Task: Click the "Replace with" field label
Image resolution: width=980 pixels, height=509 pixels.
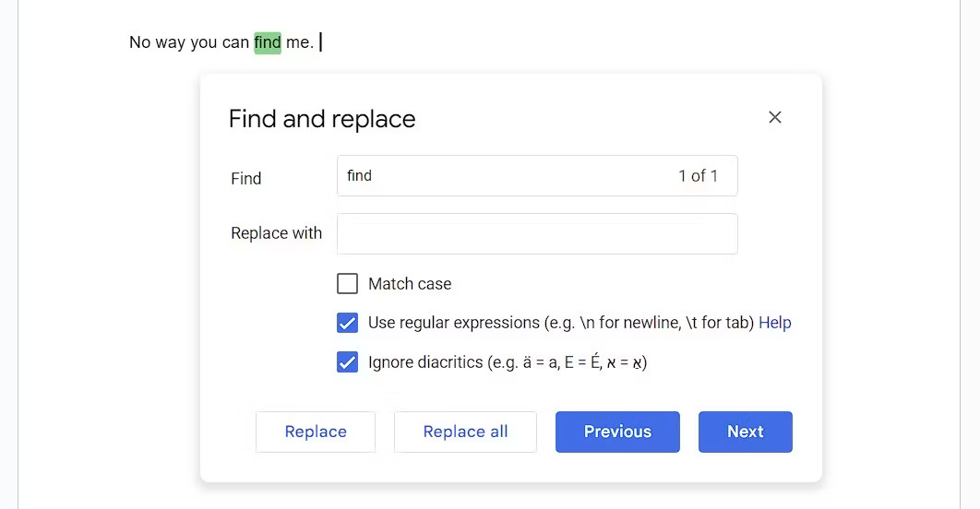Action: (x=276, y=233)
